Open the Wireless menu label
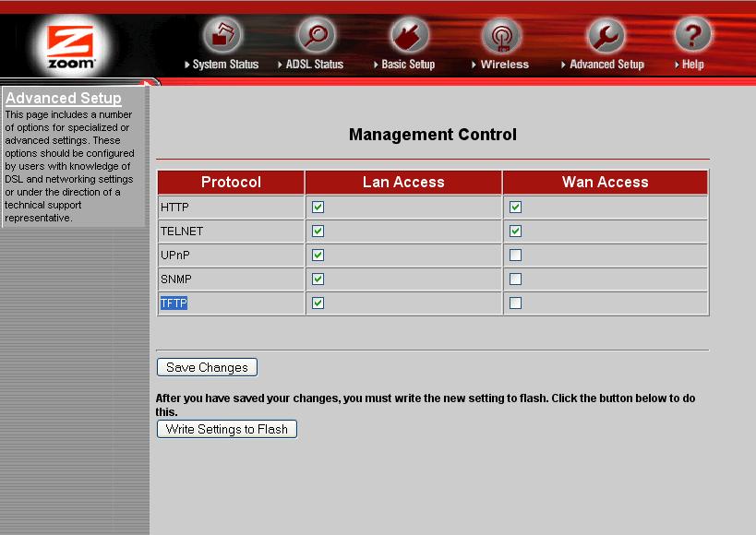The image size is (756, 535). [x=504, y=64]
